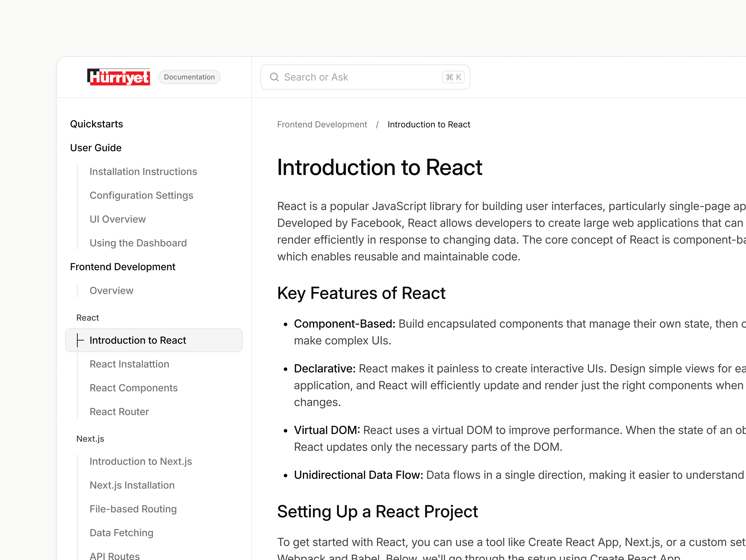
Task: Open the Overview page under Frontend Development
Action: click(112, 290)
